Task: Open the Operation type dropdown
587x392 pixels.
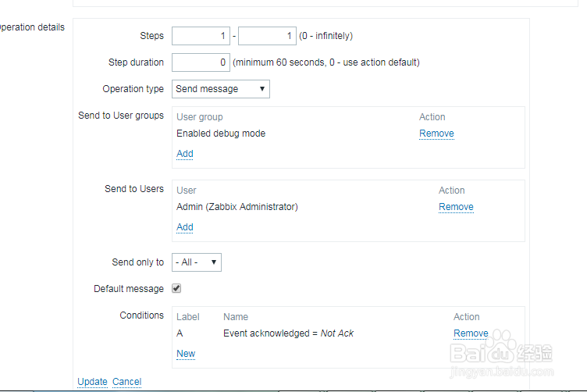Action: (x=221, y=89)
